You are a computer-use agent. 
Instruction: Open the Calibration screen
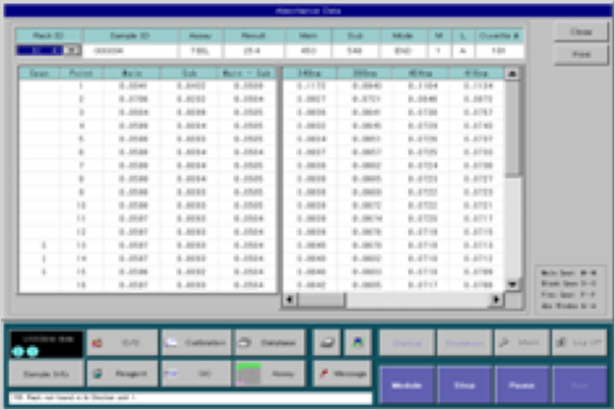[x=196, y=343]
